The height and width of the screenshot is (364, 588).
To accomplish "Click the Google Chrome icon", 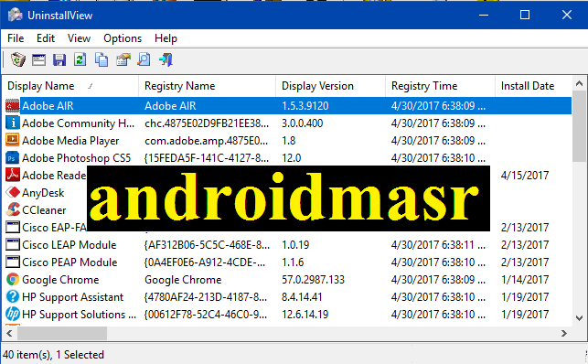I will coord(13,280).
